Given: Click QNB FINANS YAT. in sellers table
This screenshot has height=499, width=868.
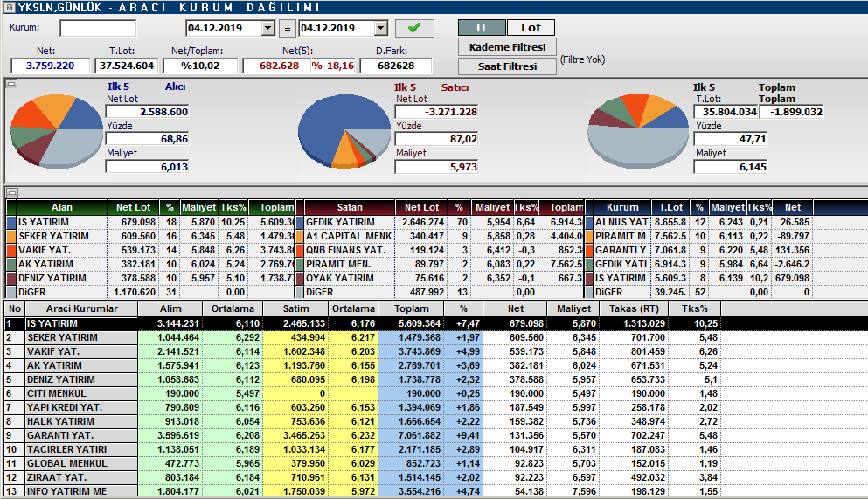Looking at the screenshot, I should point(346,250).
